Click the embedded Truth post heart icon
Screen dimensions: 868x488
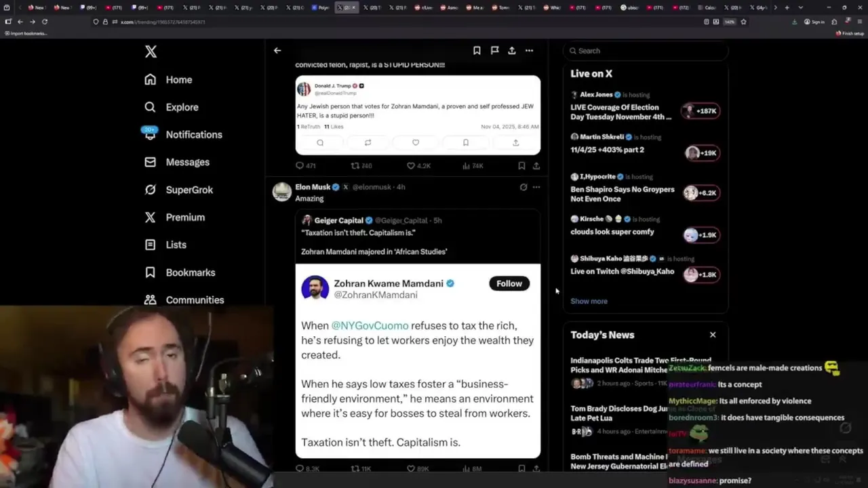point(416,142)
